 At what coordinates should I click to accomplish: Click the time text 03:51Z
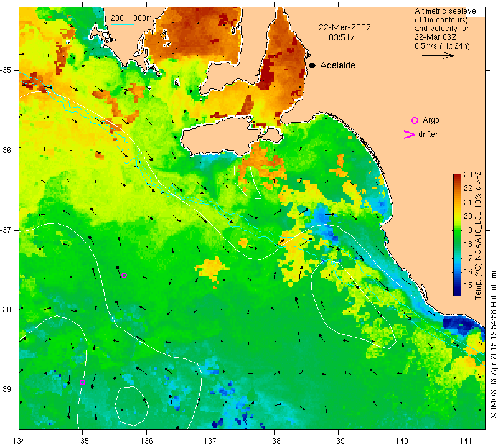(342, 37)
